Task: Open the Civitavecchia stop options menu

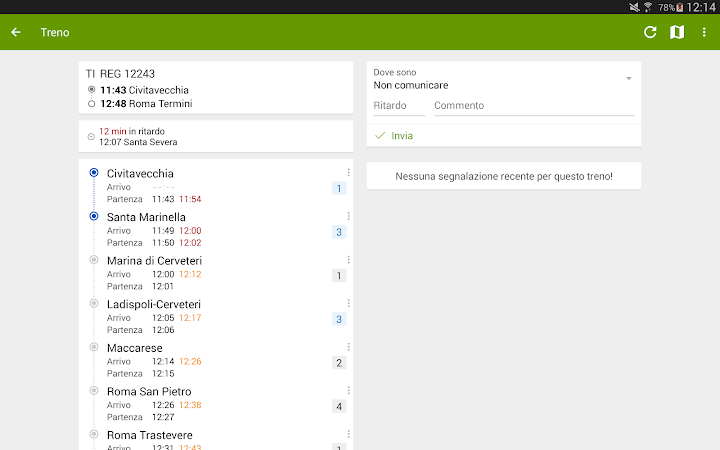Action: (349, 172)
